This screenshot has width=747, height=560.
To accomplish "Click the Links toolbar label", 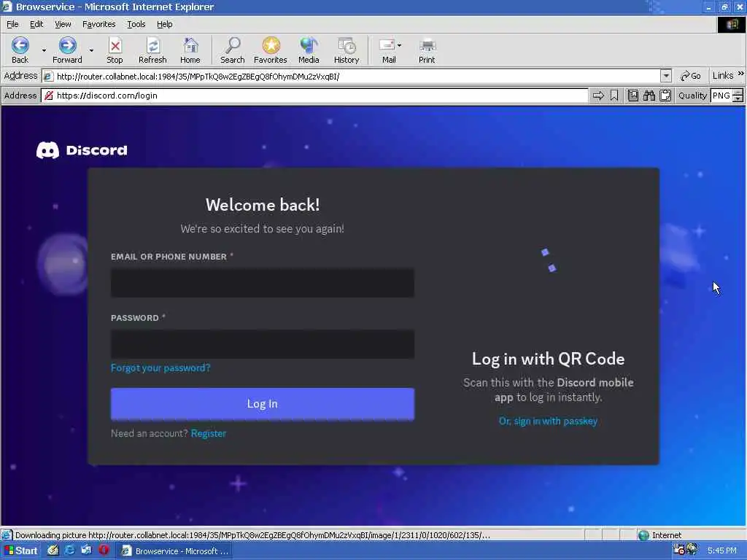I will pos(723,76).
